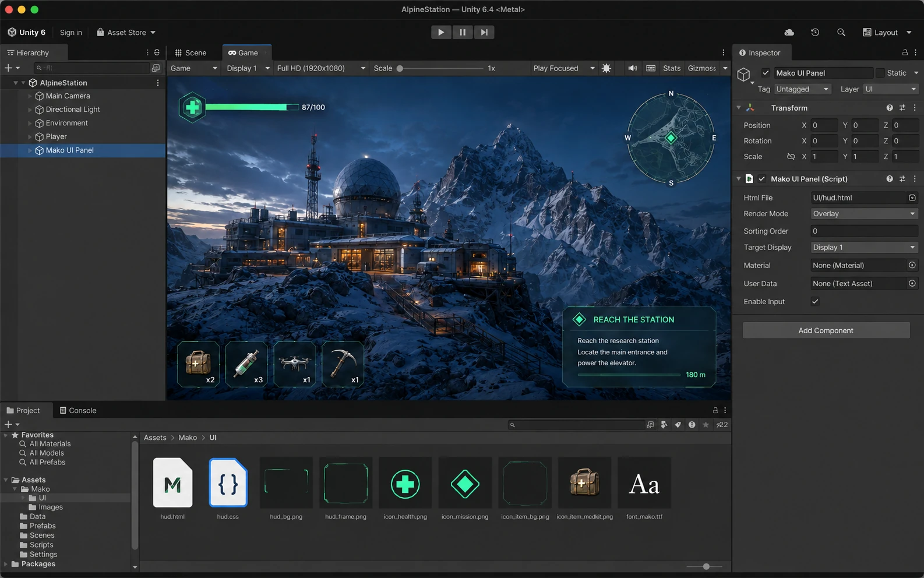
Task: Select the font_mako.ttf asset
Action: [644, 488]
